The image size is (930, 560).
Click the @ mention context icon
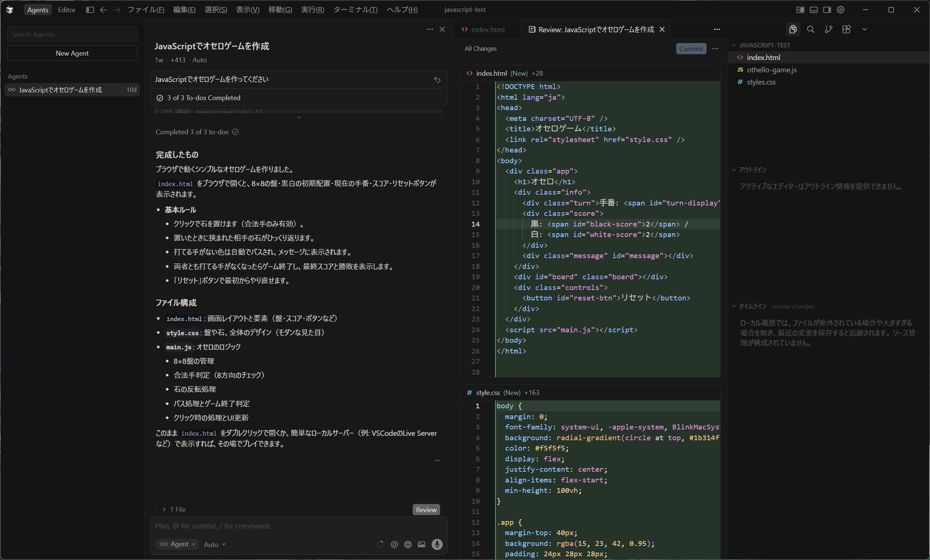click(394, 544)
